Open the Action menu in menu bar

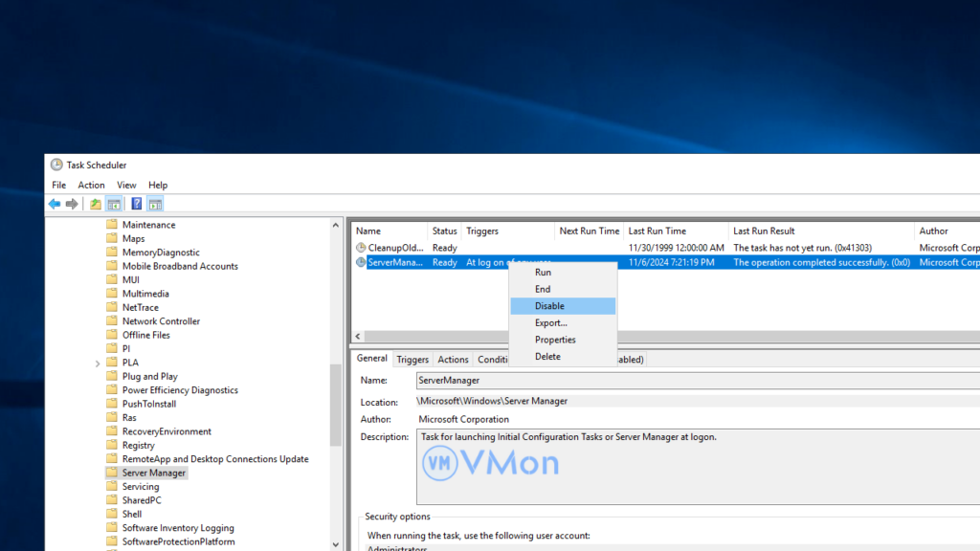click(91, 185)
